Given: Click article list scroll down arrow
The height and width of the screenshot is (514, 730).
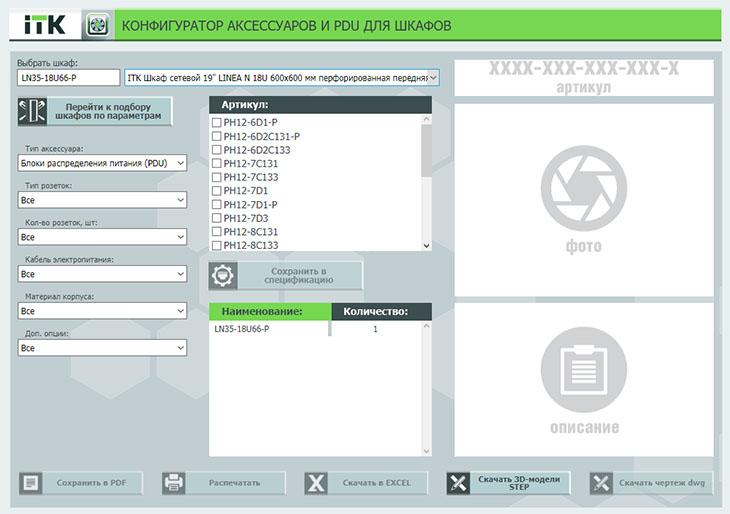Looking at the screenshot, I should tap(426, 246).
